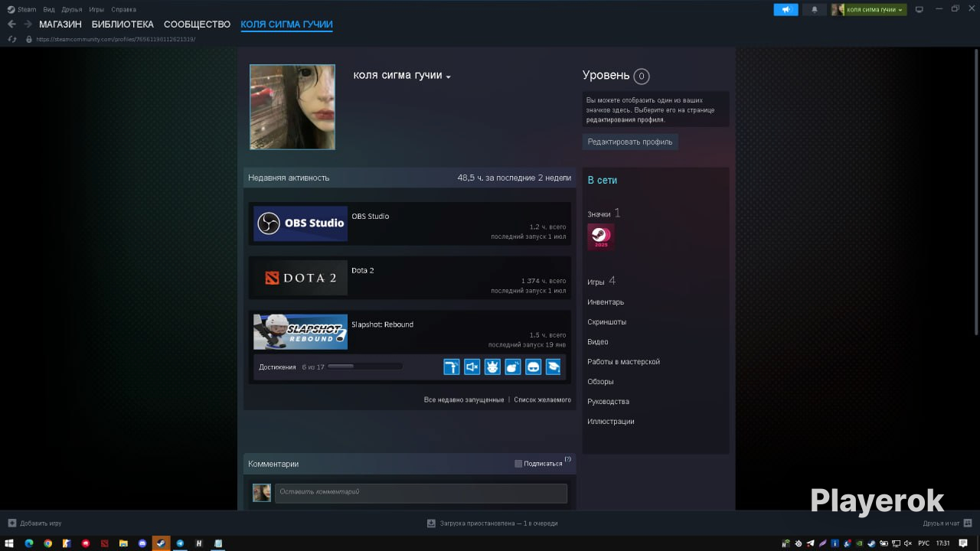
Task: Open Telegram from the taskbar
Action: click(181, 543)
